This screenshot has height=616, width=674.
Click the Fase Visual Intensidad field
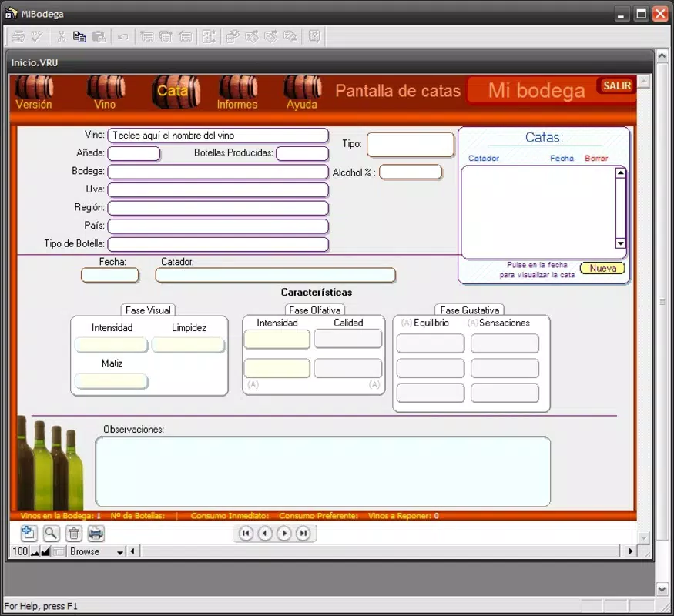112,344
